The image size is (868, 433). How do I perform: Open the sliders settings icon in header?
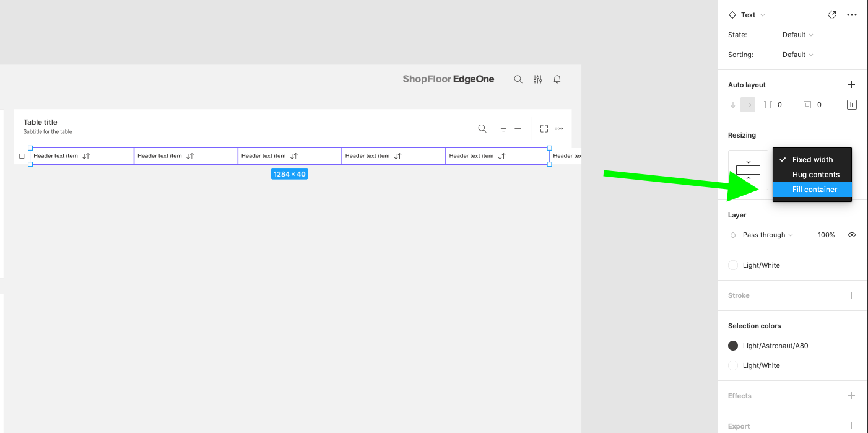point(537,79)
